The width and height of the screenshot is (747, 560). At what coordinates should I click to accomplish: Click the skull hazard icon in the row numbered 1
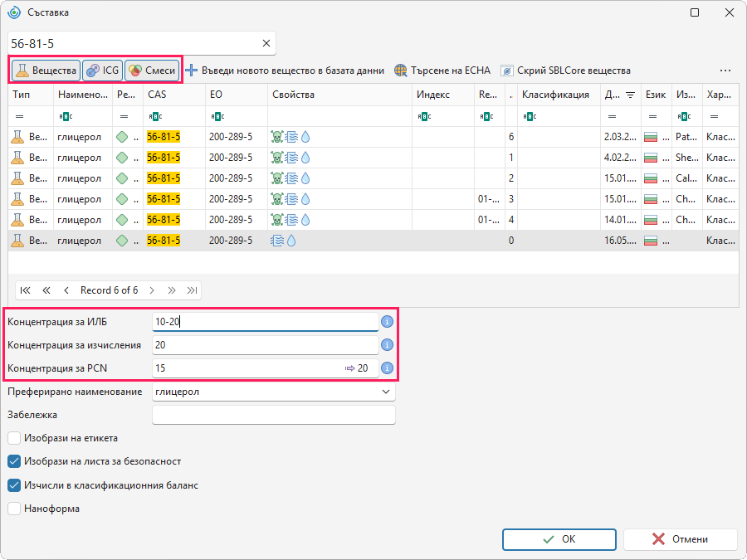click(276, 158)
